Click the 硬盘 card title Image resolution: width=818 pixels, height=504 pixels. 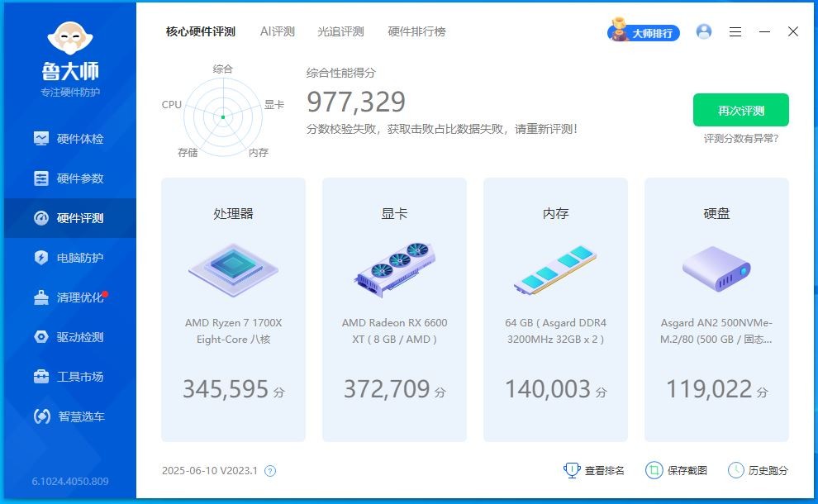(717, 213)
